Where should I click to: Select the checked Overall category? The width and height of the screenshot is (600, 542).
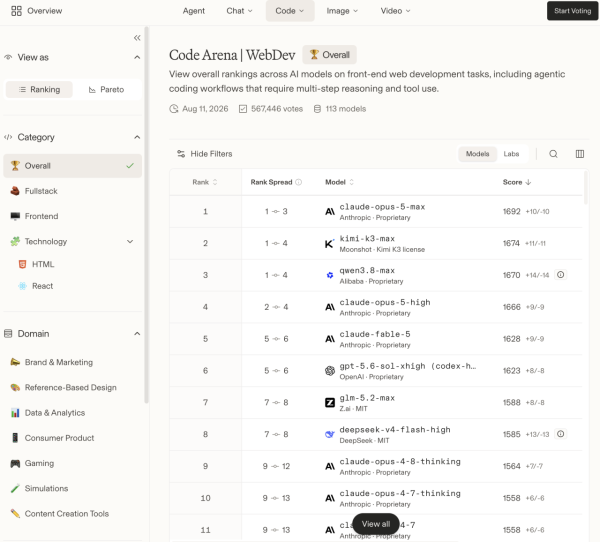[x=73, y=166]
